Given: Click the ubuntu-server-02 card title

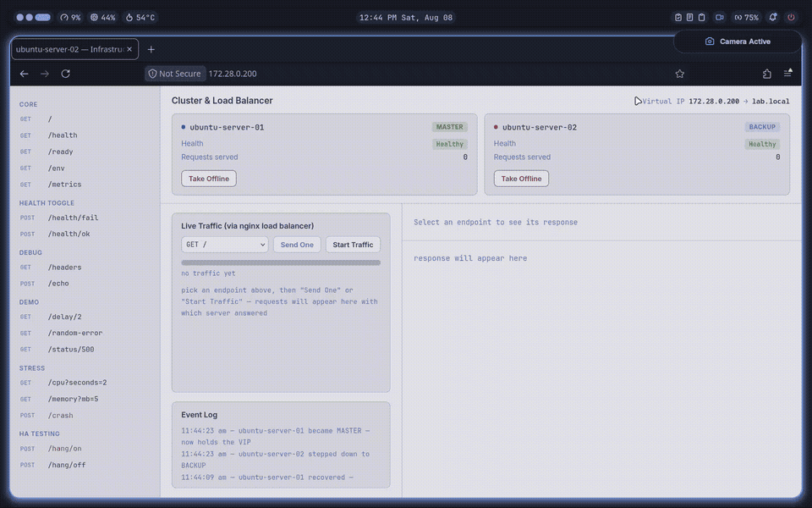Looking at the screenshot, I should (540, 128).
